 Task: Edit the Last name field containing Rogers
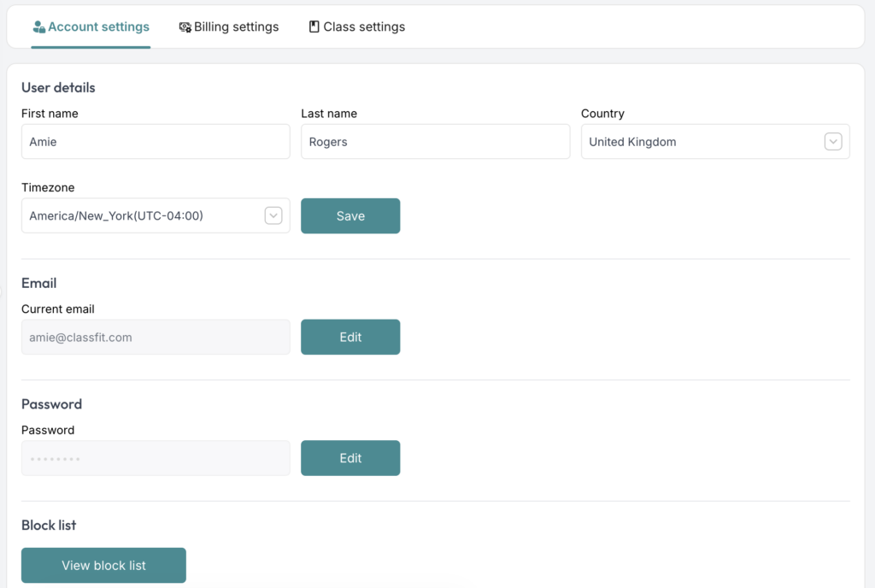coord(435,142)
